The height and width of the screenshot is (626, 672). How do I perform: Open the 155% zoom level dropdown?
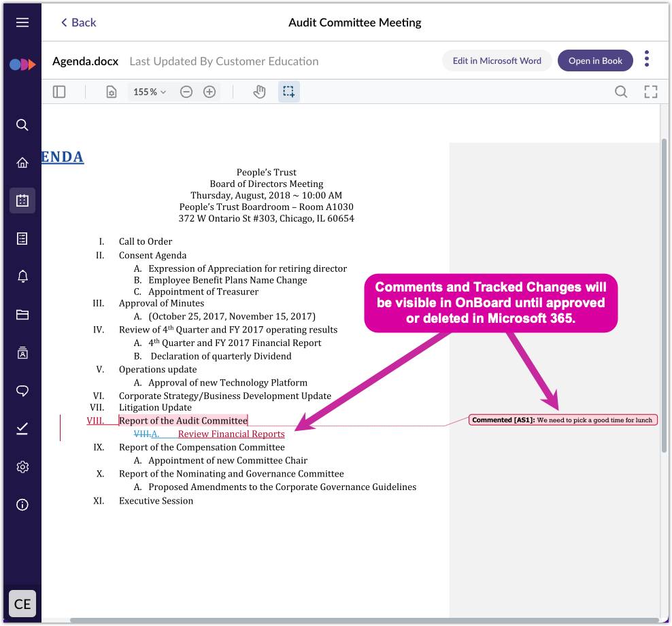coord(149,91)
